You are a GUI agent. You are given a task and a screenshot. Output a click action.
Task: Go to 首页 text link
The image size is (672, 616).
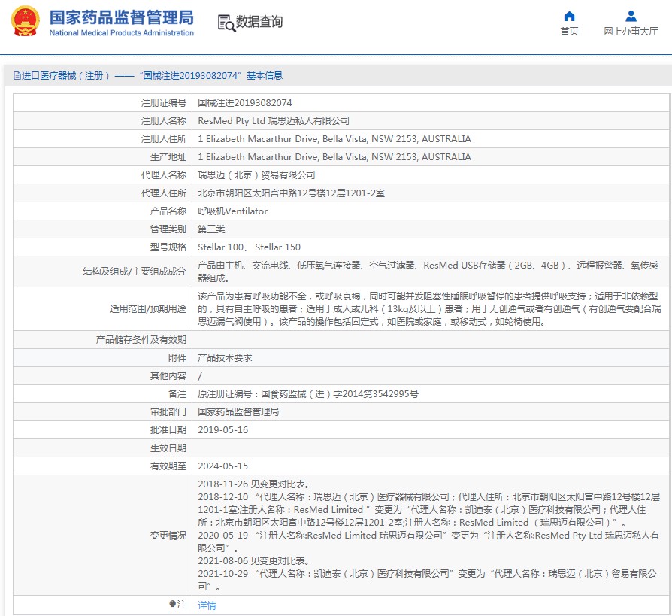(x=569, y=32)
